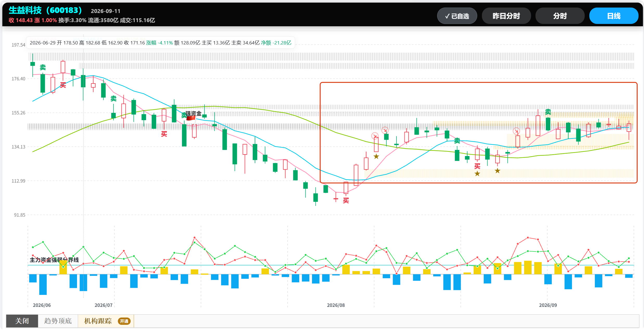Click the 197.54 price axis label

point(18,45)
